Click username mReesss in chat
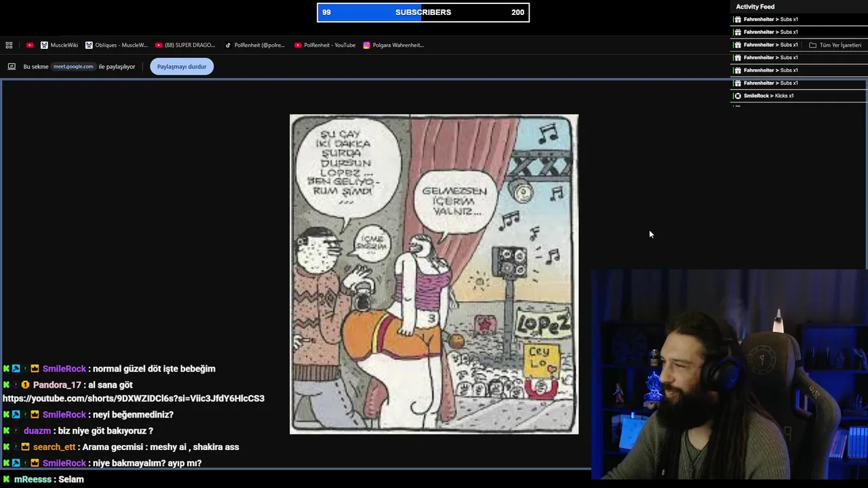The width and height of the screenshot is (868, 488). pos(33,479)
